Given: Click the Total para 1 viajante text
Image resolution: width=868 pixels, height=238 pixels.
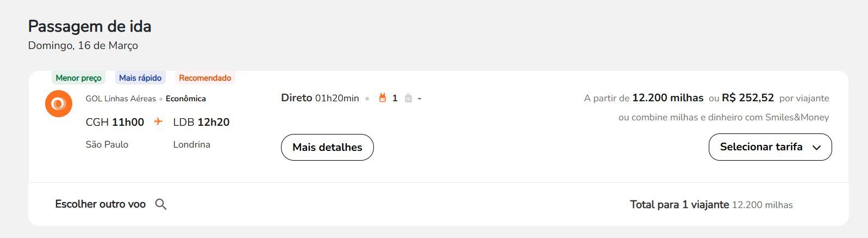Looking at the screenshot, I should click(679, 205).
